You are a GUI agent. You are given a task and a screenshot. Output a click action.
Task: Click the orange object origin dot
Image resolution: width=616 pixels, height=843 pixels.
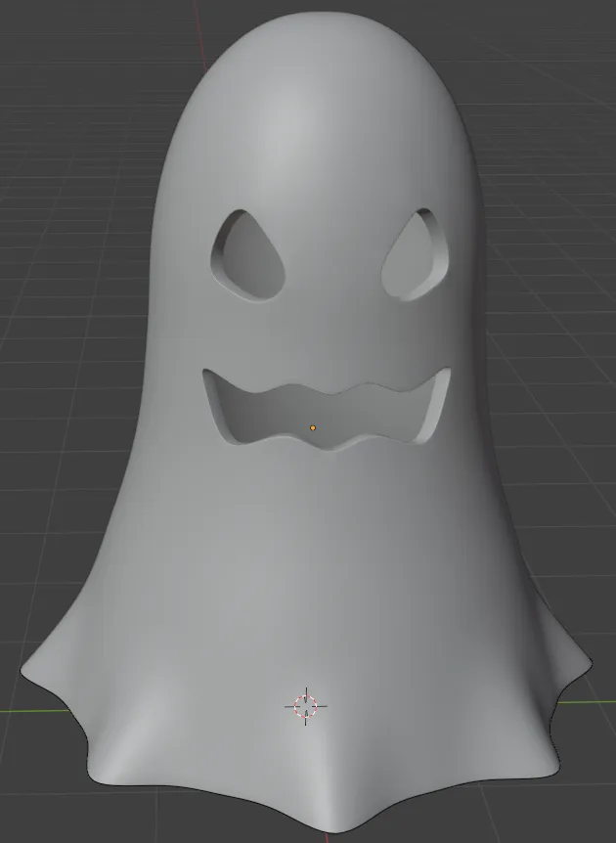pyautogui.click(x=313, y=428)
